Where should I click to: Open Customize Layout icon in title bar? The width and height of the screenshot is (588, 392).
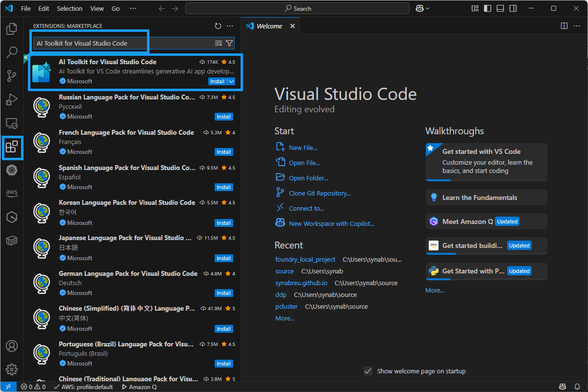[x=475, y=8]
